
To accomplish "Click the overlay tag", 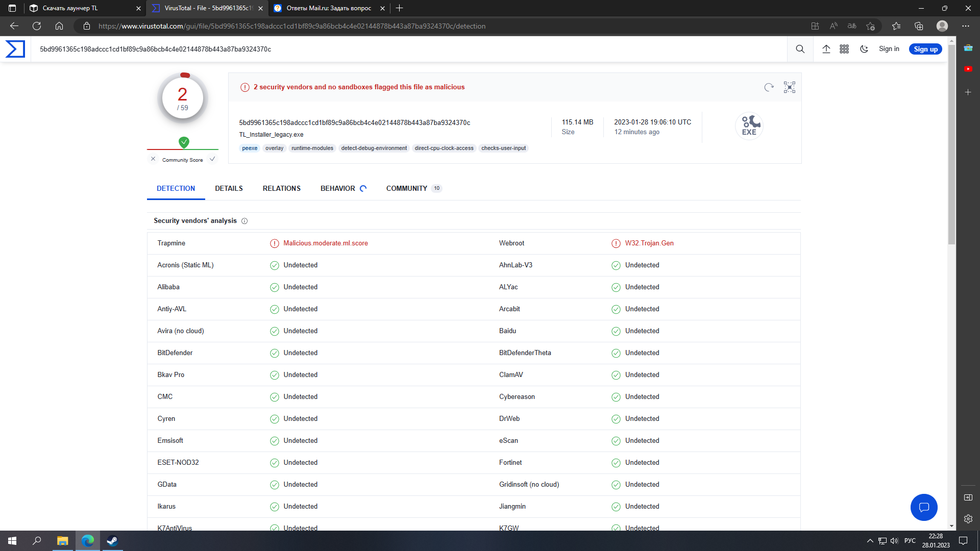I will (274, 148).
